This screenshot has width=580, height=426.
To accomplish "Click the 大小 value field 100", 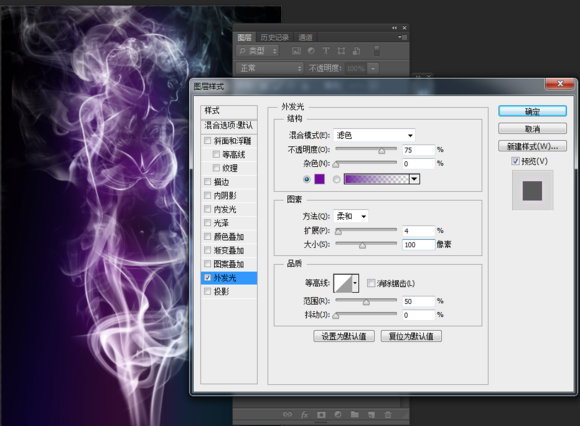I will pos(418,245).
